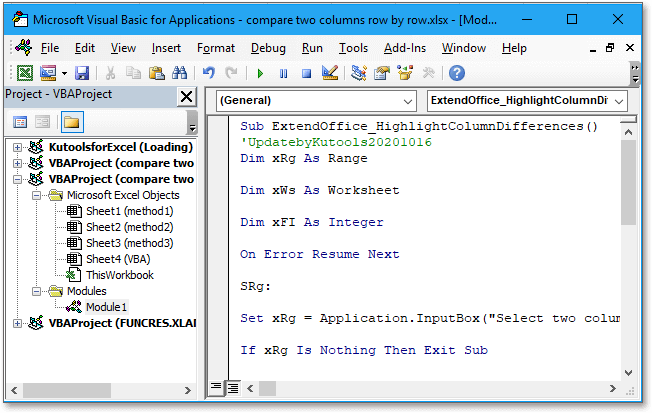652x413 pixels.
Task: Click Project pane toolbar overflow arrow
Action: tap(192, 122)
